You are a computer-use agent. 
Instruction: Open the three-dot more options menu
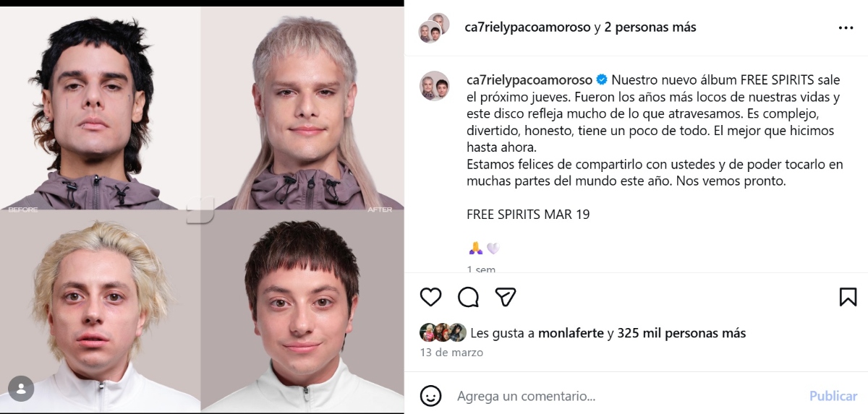pyautogui.click(x=846, y=27)
